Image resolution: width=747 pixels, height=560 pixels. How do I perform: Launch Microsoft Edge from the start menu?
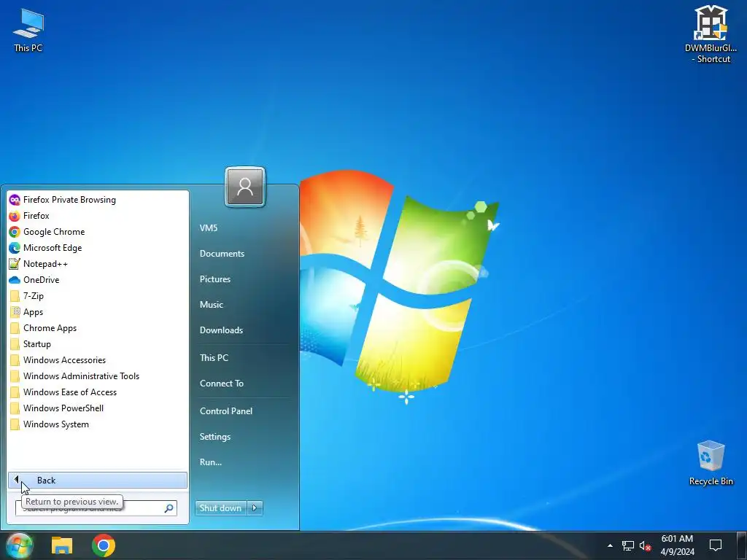pyautogui.click(x=98, y=248)
